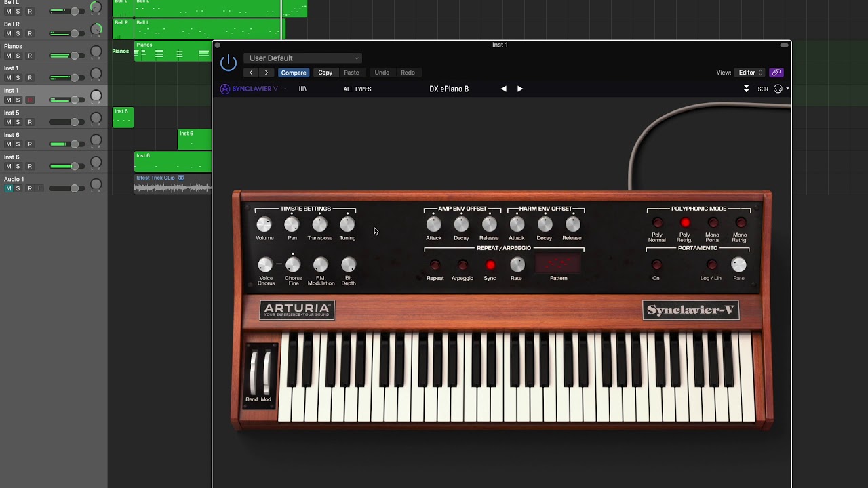868x488 pixels.
Task: Click the Arturia logo badge
Action: [297, 310]
